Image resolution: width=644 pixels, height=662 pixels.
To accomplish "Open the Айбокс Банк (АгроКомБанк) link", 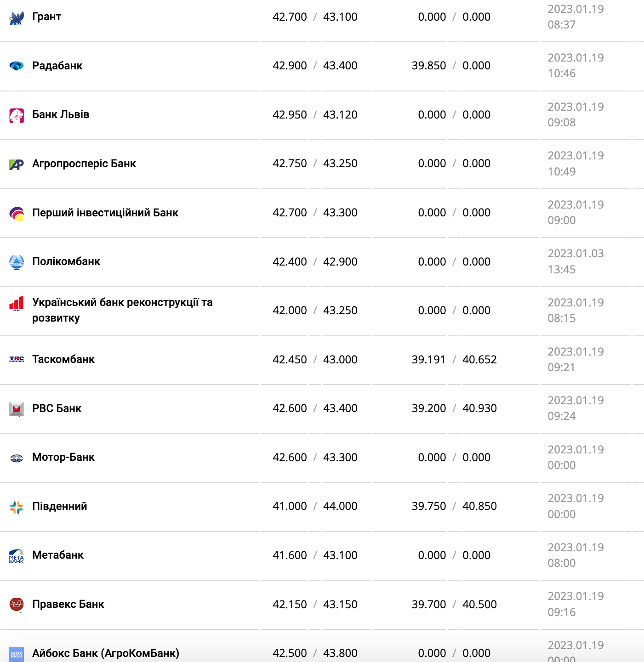I will pos(106,653).
